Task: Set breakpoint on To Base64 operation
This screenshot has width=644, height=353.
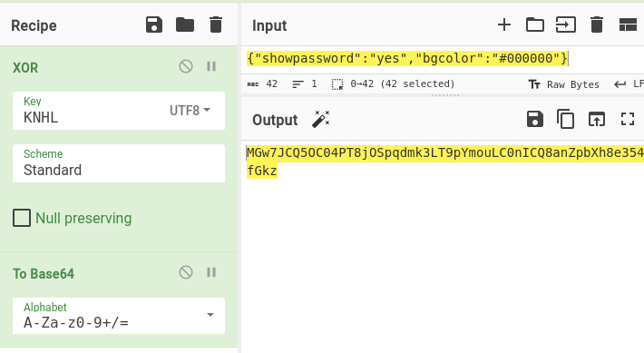Action: (x=211, y=272)
